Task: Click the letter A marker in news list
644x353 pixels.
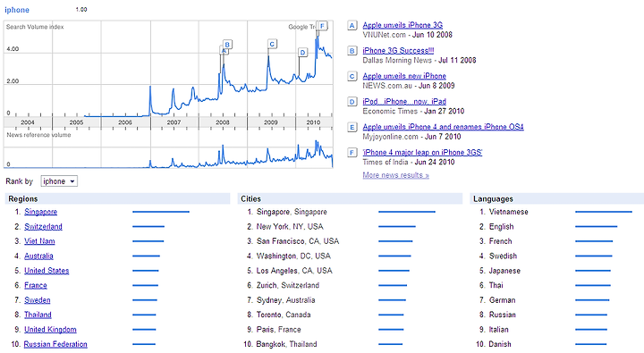Action: [x=352, y=25]
